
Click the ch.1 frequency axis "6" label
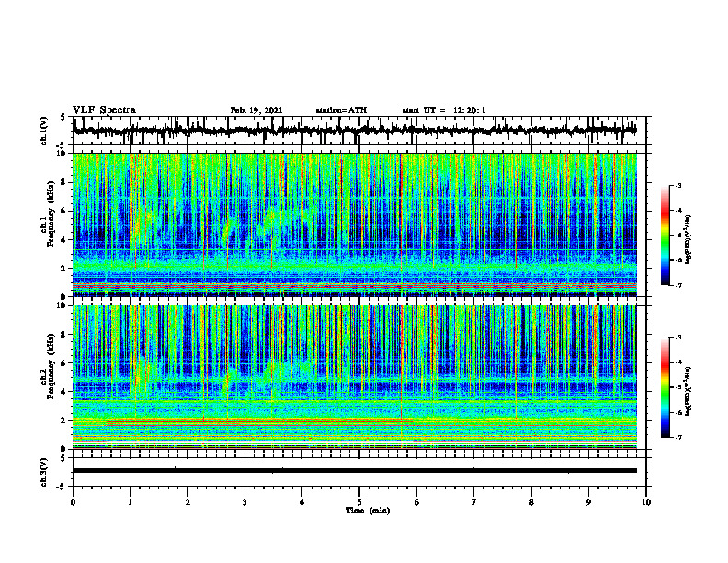click(x=64, y=211)
